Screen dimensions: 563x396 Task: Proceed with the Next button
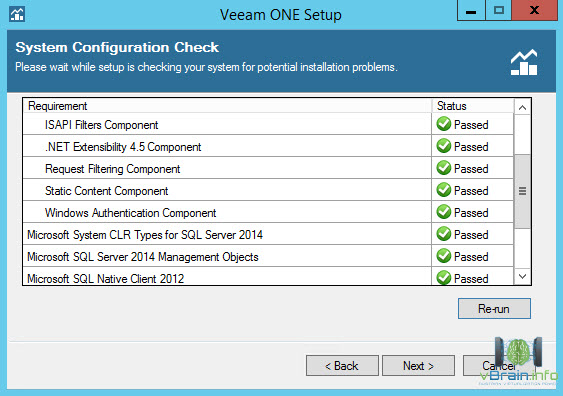pyautogui.click(x=419, y=366)
